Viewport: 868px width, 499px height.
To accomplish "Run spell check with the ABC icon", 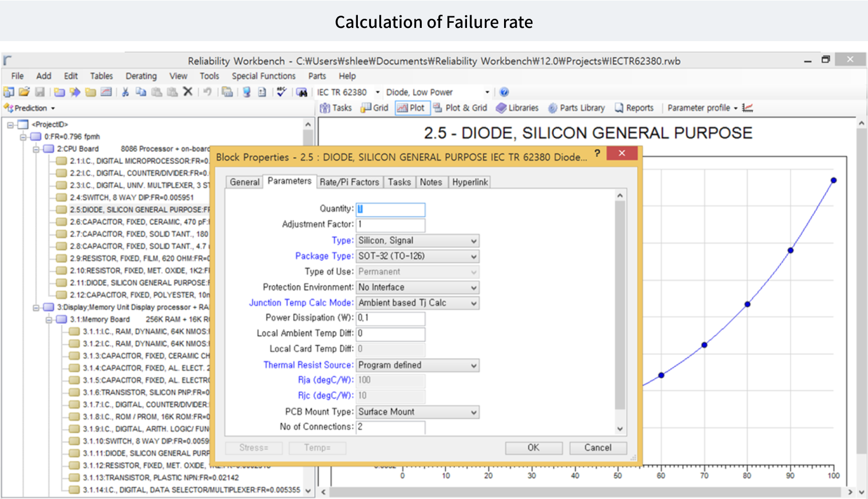I will pos(281,92).
